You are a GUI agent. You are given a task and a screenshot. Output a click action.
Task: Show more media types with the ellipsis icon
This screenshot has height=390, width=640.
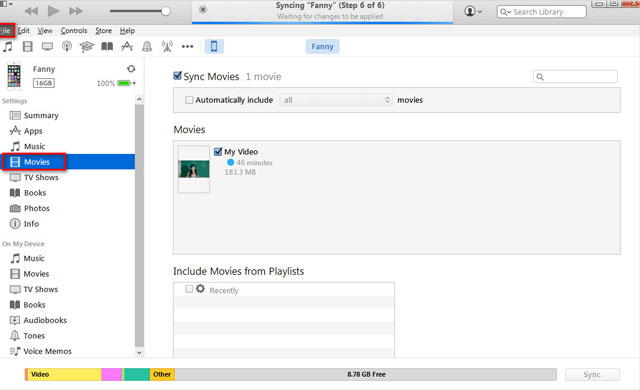pyautogui.click(x=187, y=47)
